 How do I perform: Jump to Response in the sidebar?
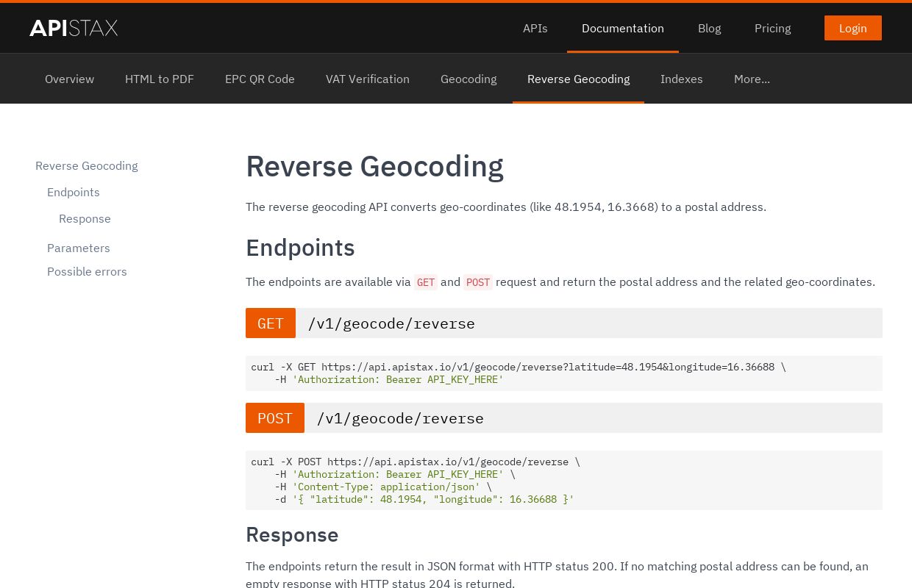(x=85, y=218)
